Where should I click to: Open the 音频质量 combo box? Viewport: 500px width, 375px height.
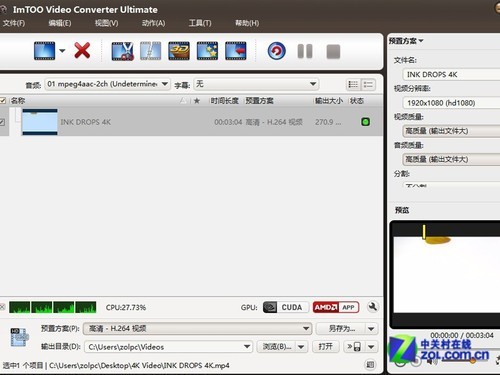pyautogui.click(x=451, y=159)
